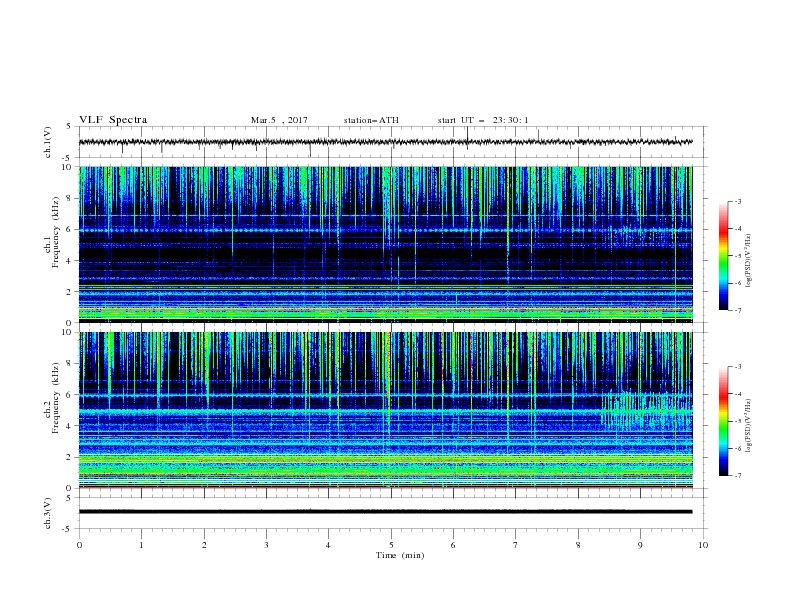
Task: Select the ch.1 color bar "log(PSD)(V²/Hz)" label
Action: 749,261
